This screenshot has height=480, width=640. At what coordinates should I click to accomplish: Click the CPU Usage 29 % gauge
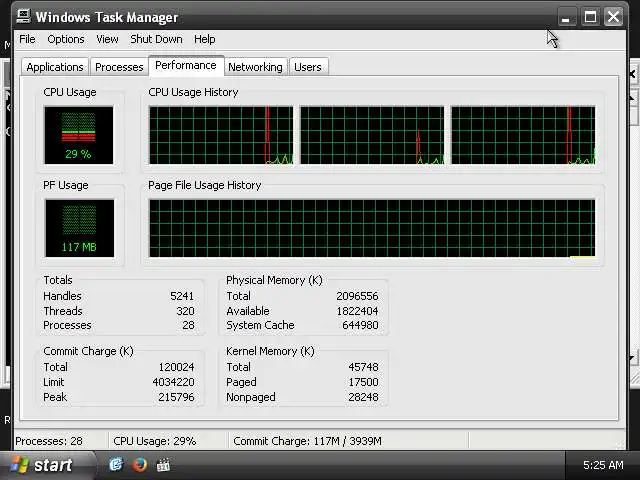coord(78,135)
